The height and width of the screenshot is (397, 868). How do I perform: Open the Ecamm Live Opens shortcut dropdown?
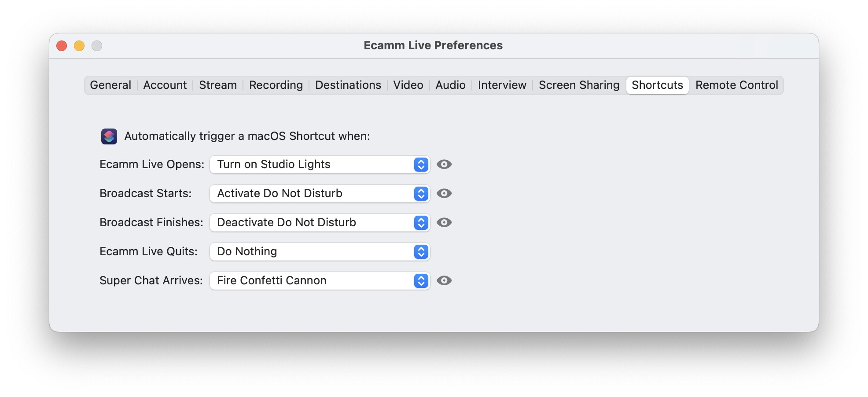coord(320,164)
